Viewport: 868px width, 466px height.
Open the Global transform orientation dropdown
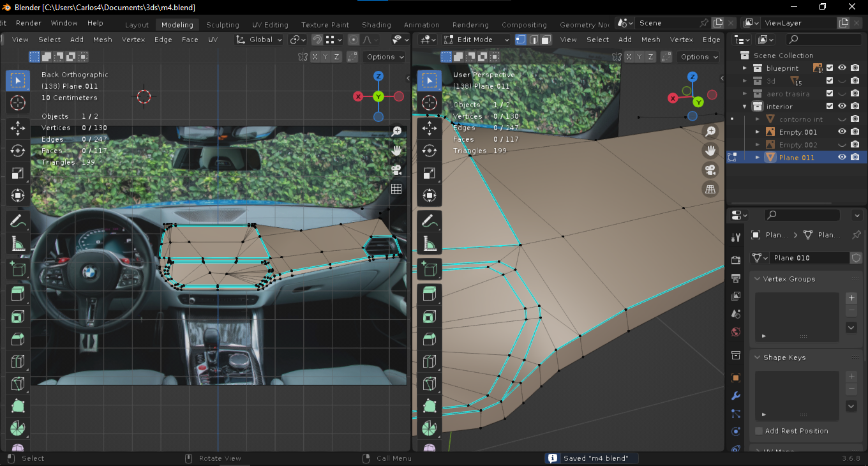tap(259, 40)
